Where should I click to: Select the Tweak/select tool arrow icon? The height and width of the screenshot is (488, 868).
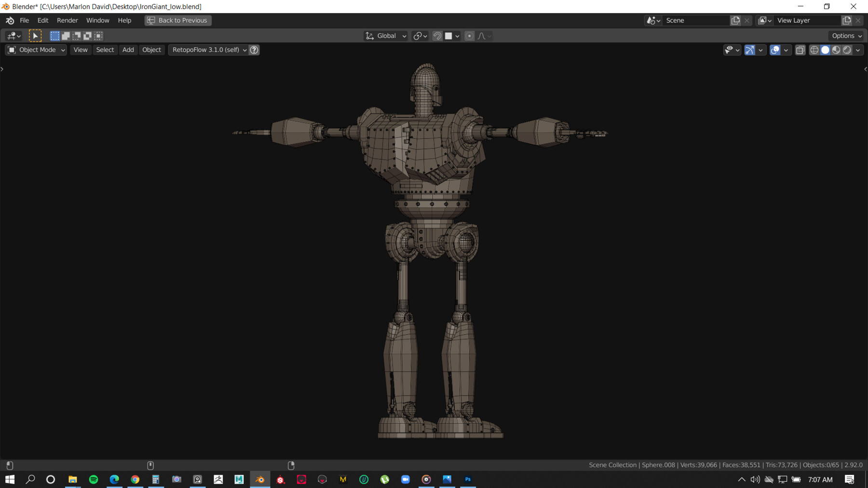(x=35, y=36)
